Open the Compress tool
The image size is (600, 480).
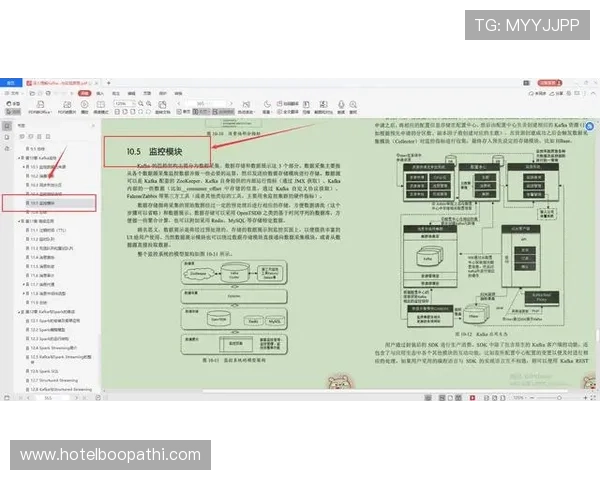coord(307,108)
